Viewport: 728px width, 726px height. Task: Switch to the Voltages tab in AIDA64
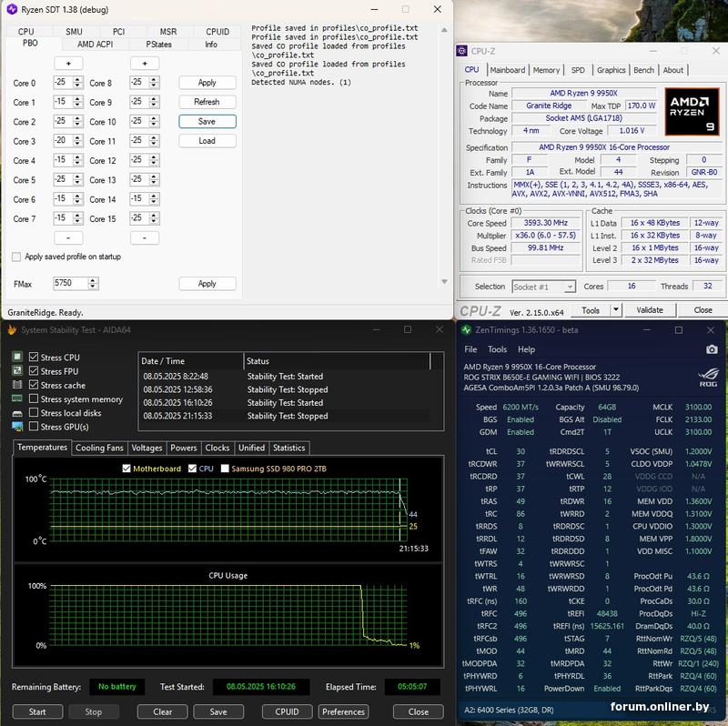147,448
